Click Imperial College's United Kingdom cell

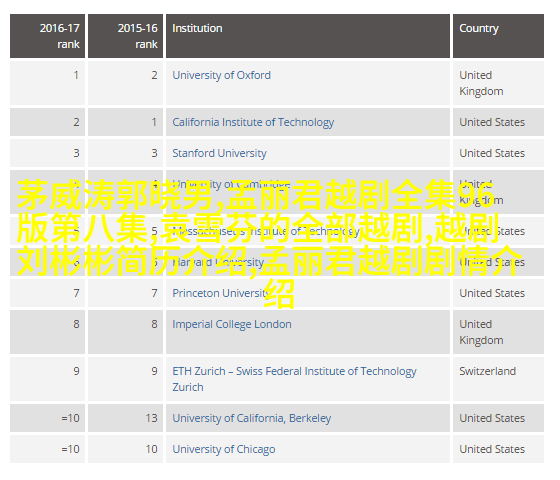pos(498,332)
